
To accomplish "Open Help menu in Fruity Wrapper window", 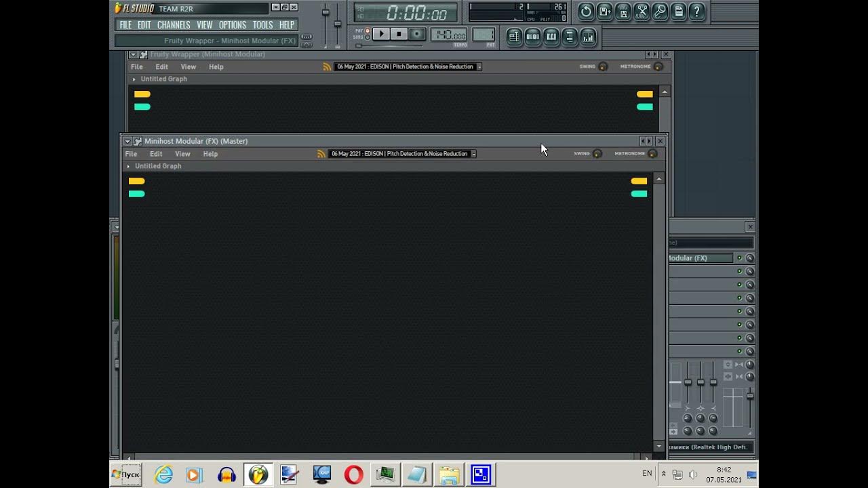I will 216,67.
